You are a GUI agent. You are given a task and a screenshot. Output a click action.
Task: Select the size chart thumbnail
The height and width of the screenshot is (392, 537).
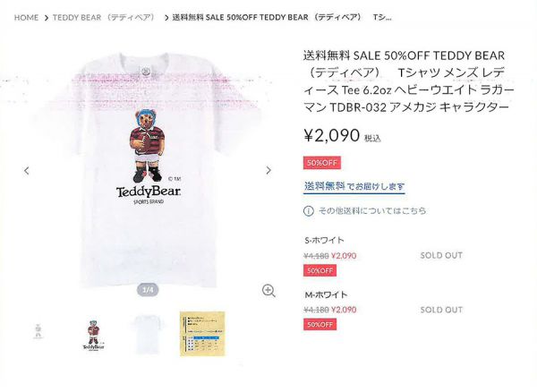tap(202, 334)
